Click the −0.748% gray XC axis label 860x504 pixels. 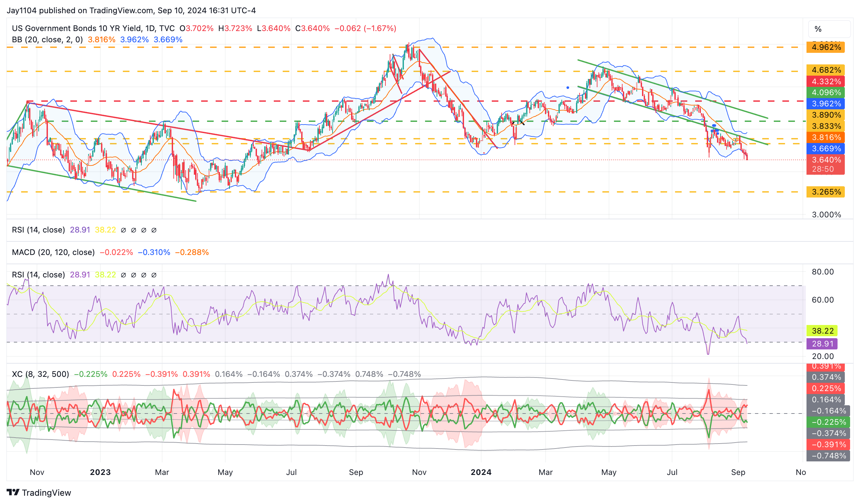[828, 456]
